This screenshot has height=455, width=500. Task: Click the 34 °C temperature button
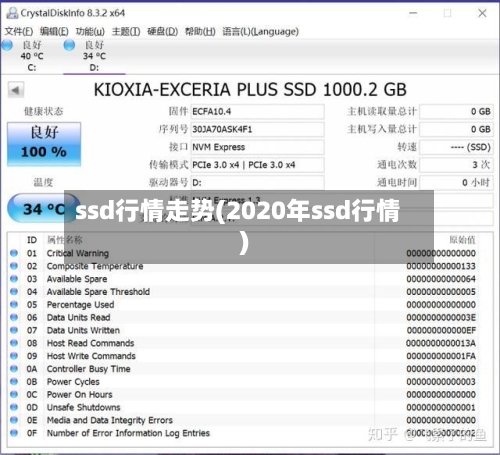click(44, 209)
